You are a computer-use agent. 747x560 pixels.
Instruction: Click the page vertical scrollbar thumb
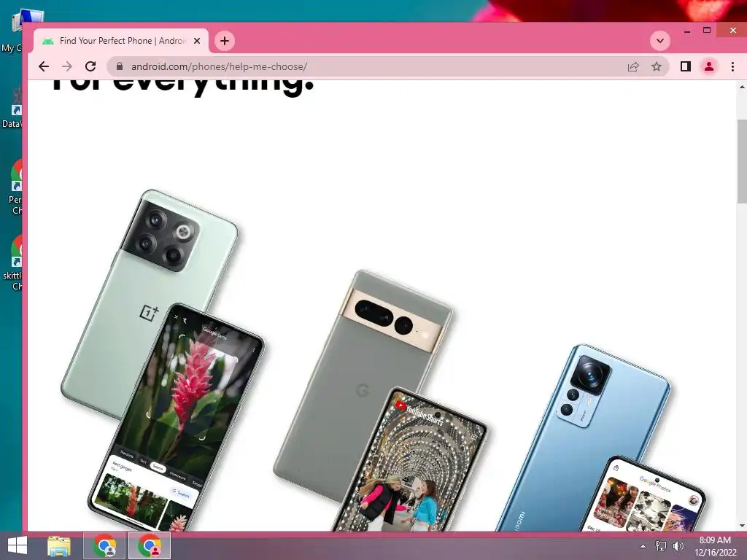pyautogui.click(x=742, y=161)
